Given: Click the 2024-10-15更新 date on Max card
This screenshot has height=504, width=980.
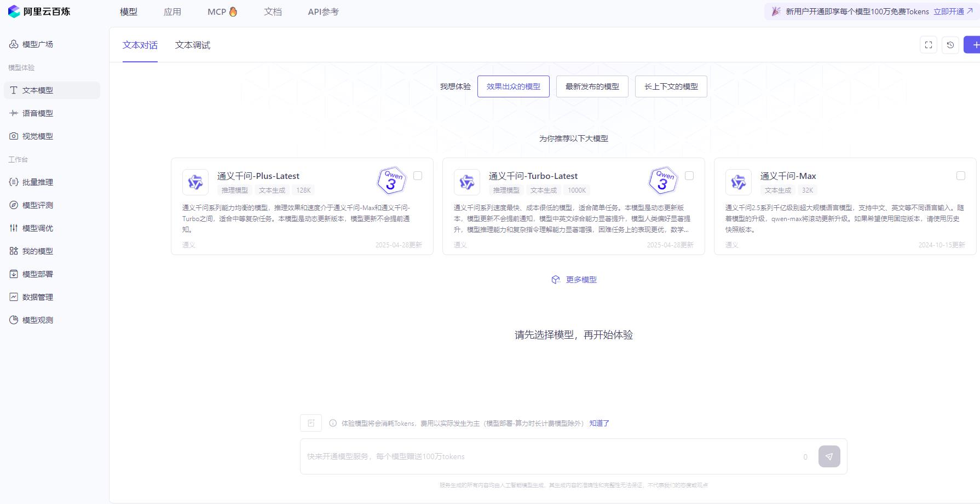Looking at the screenshot, I should tap(942, 245).
